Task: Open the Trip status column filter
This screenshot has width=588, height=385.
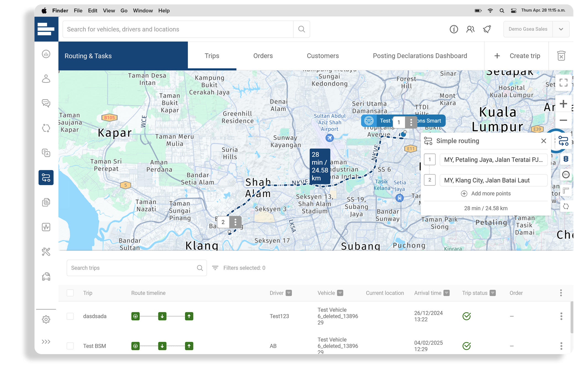Action: 492,293
